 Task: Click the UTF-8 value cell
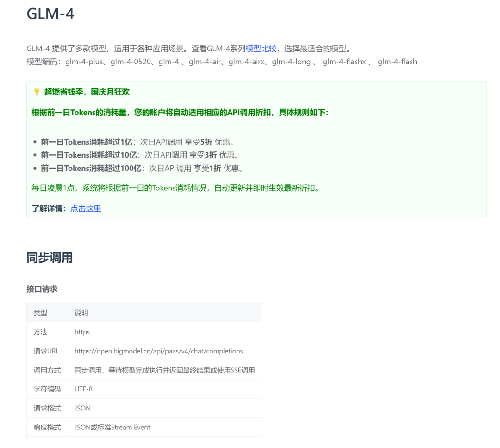click(165, 389)
